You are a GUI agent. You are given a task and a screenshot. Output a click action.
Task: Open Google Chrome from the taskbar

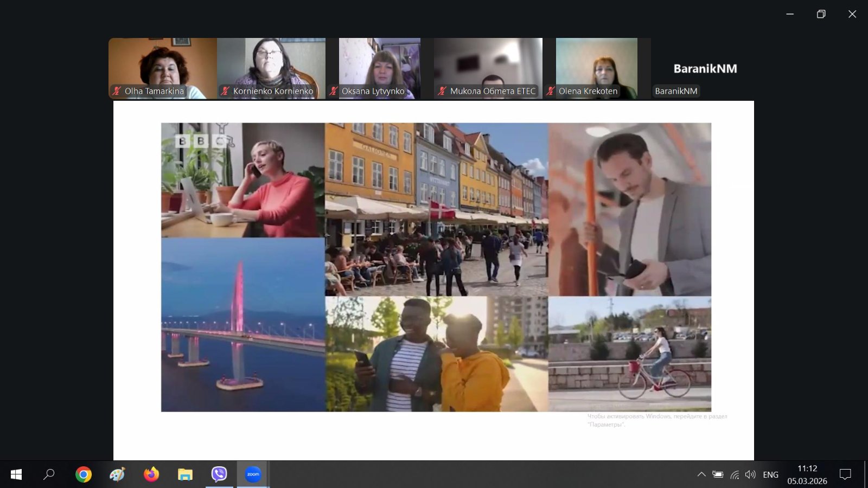point(84,474)
